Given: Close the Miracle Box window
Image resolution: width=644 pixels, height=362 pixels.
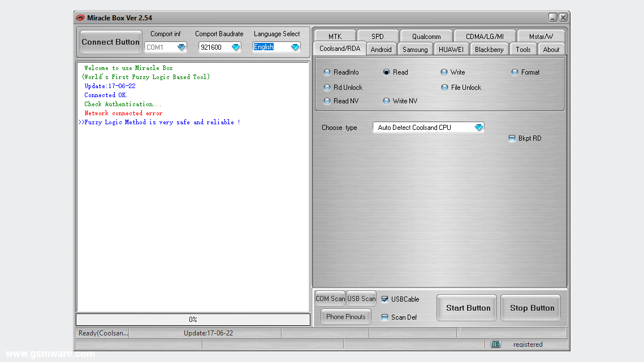Looking at the screenshot, I should point(563,18).
